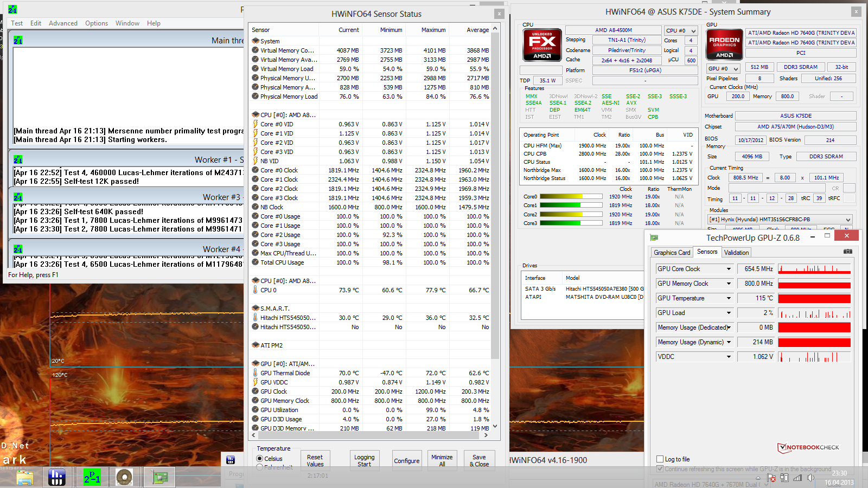868x488 pixels.
Task: Click the network signal tray icon
Action: click(x=797, y=478)
